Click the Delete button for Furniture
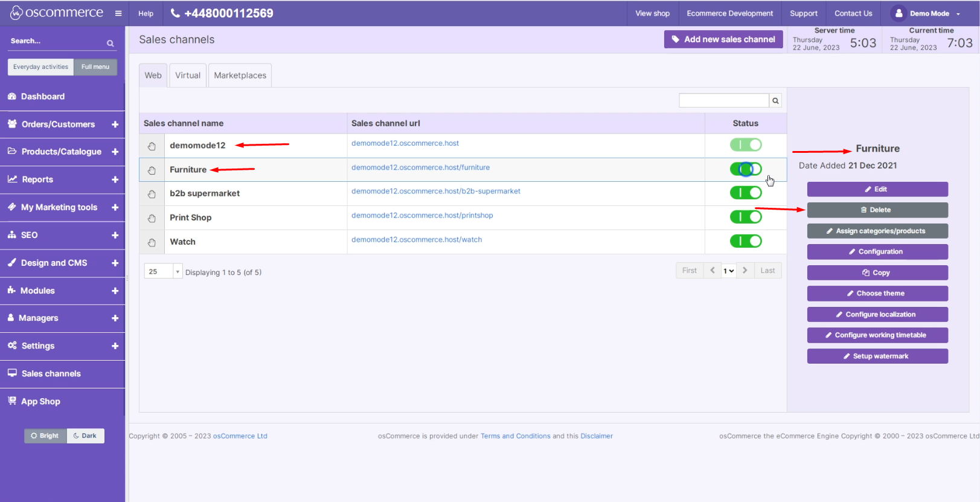 tap(877, 210)
